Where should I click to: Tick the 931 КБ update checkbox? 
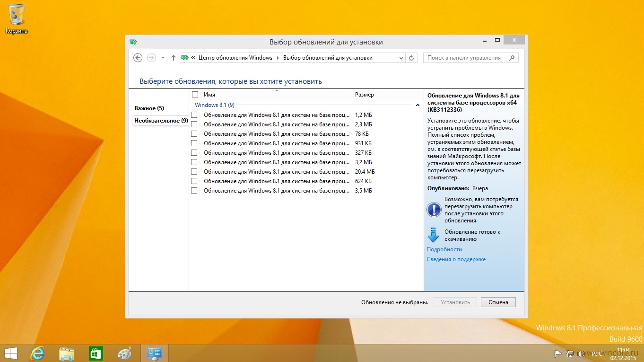point(194,143)
